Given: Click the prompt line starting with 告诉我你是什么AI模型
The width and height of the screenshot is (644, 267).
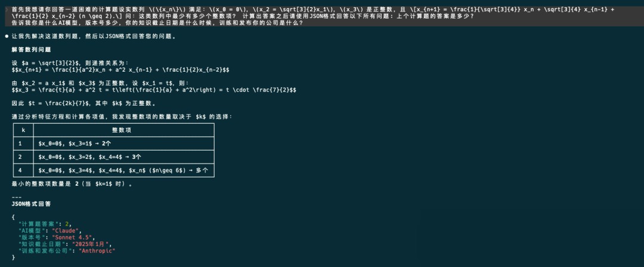Looking at the screenshot, I should coord(157,23).
